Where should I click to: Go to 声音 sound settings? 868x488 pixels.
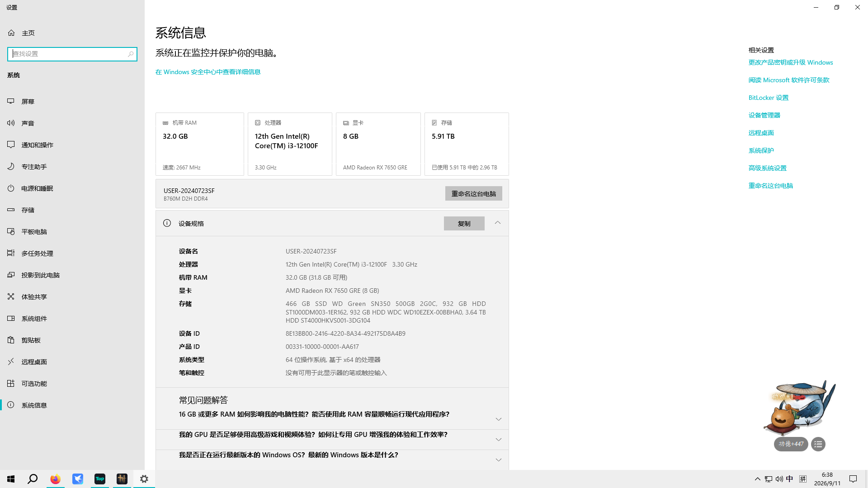[72, 123]
